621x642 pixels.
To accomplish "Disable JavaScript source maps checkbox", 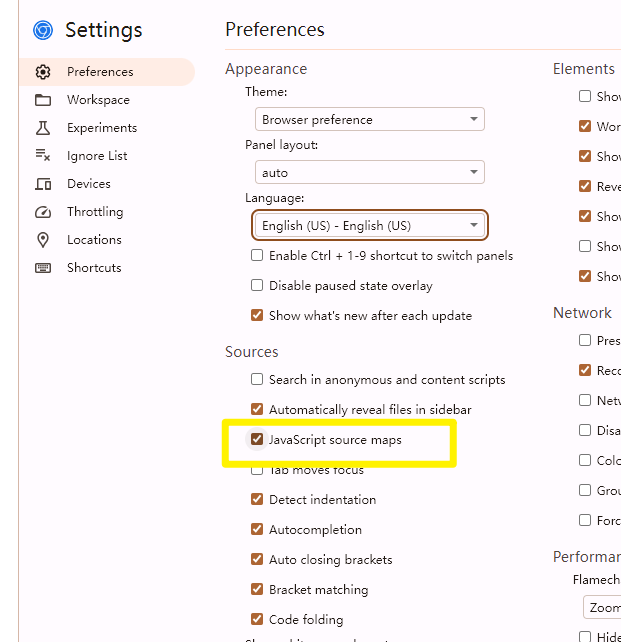I will pos(257,439).
